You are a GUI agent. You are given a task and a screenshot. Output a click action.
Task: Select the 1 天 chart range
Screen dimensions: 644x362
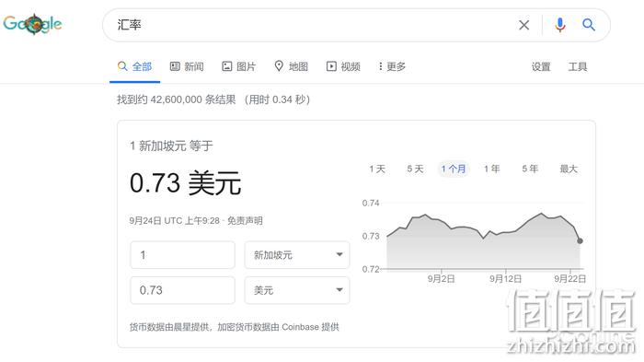[x=377, y=169]
